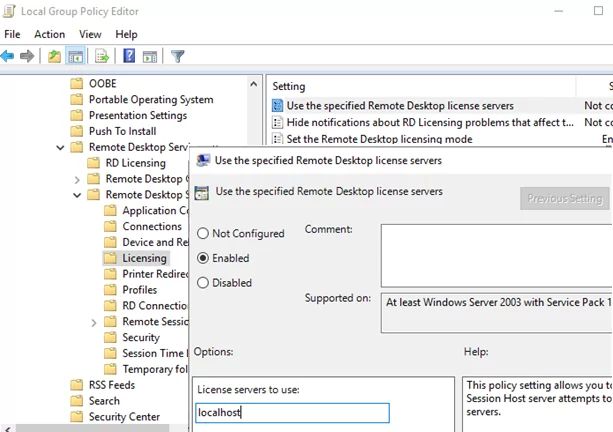Click the 'At least Windows Server 2003' supported text

coord(498,302)
